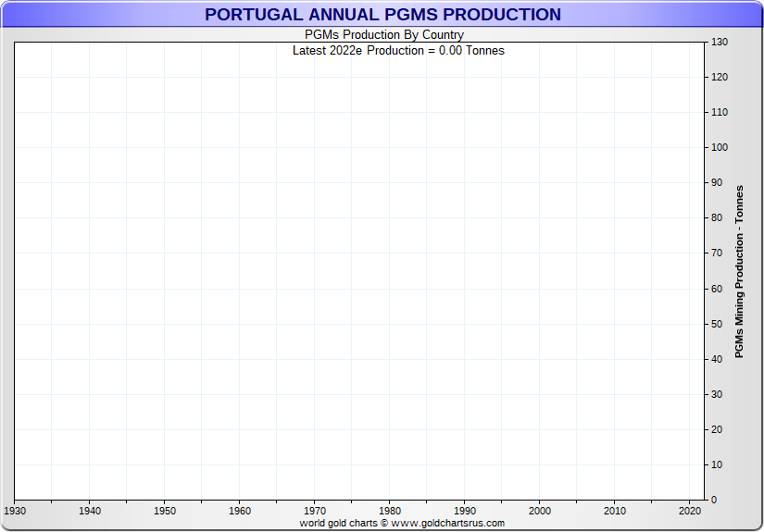Click the "PGMs Production By Country" subtitle
764x532 pixels.
click(384, 35)
